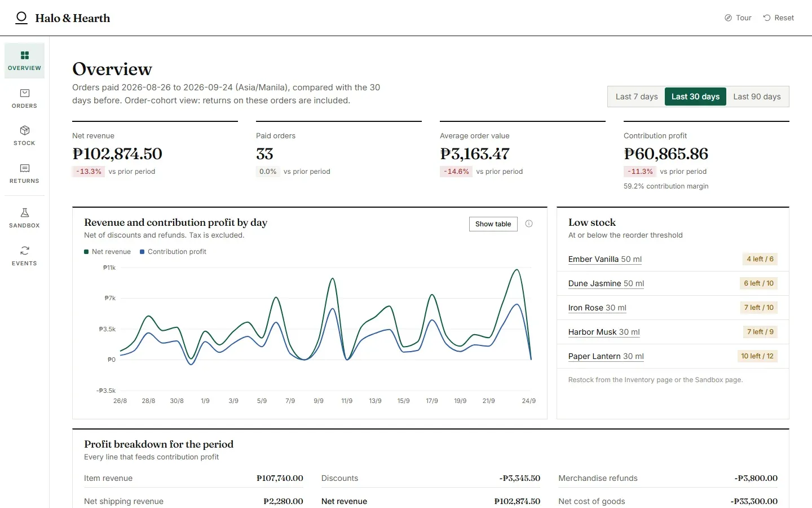Screen dimensions: 812x508
Task: Click the 0.0% paid orders badge
Action: [268, 172]
